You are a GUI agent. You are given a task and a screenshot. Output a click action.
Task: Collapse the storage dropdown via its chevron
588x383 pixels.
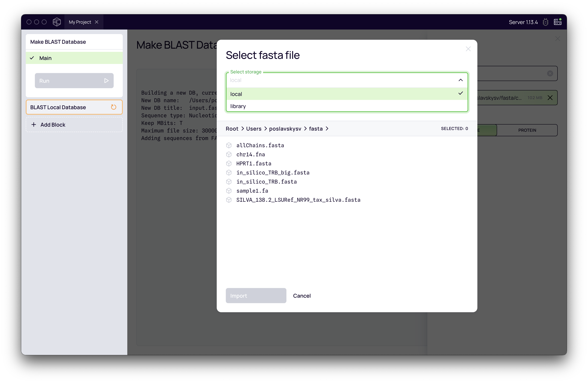(461, 80)
